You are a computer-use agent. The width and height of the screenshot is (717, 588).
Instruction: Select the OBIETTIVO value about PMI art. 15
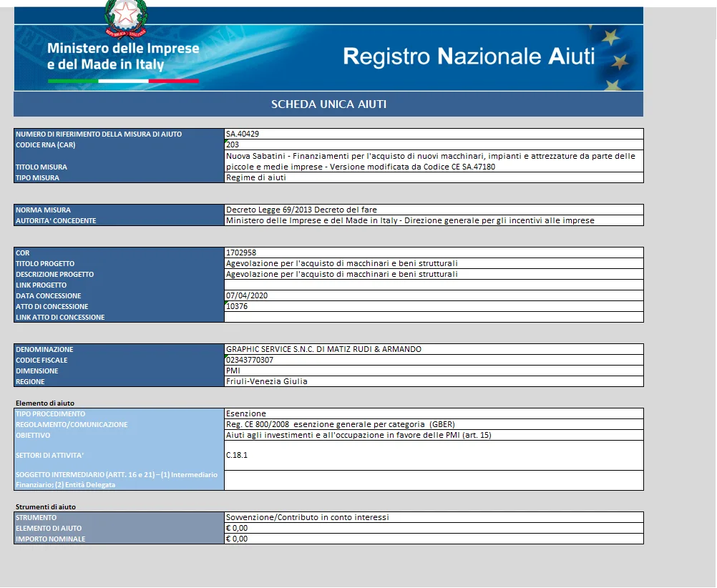(434, 436)
